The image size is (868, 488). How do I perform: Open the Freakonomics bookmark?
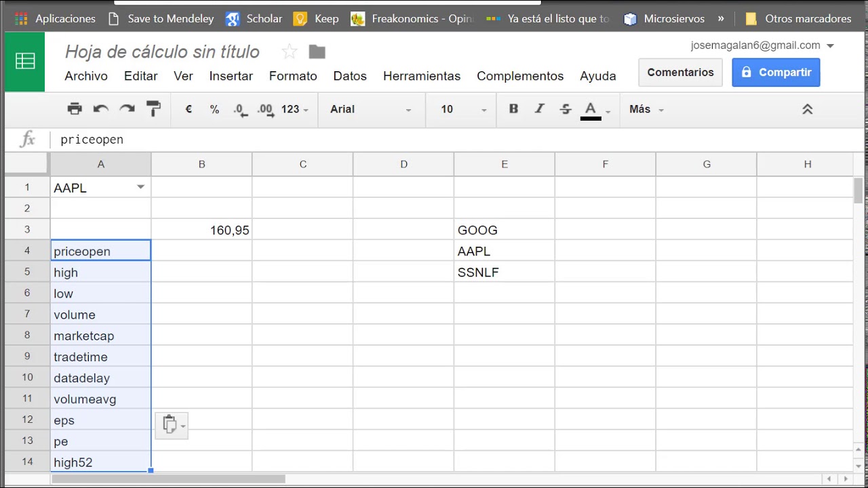click(412, 19)
